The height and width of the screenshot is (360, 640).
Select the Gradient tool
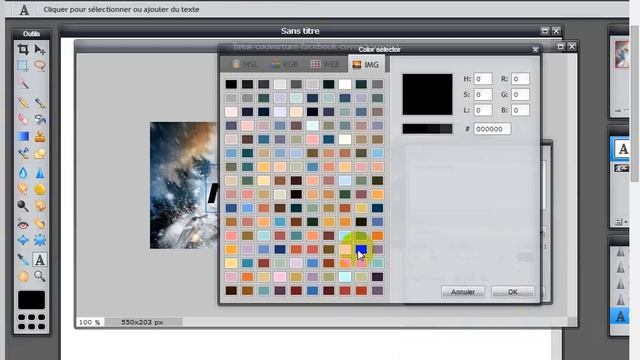coord(23,136)
